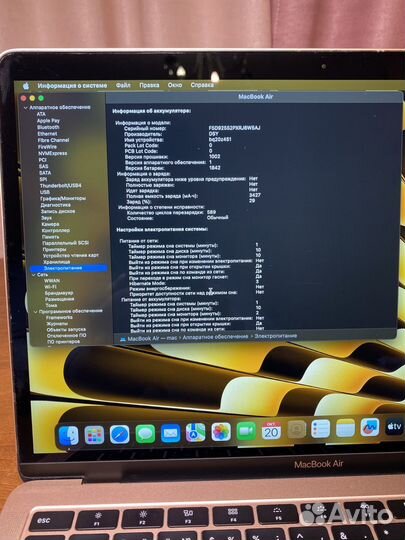The height and width of the screenshot is (540, 405).
Task: Open Photos app in the Dock
Action: tap(221, 432)
